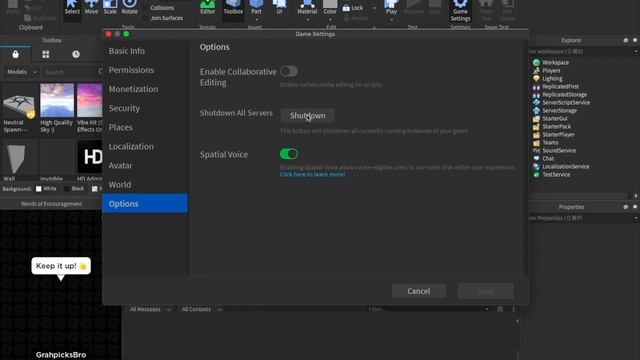640x360 pixels.
Task: Open 'Click here to learn more' link
Action: [313, 174]
